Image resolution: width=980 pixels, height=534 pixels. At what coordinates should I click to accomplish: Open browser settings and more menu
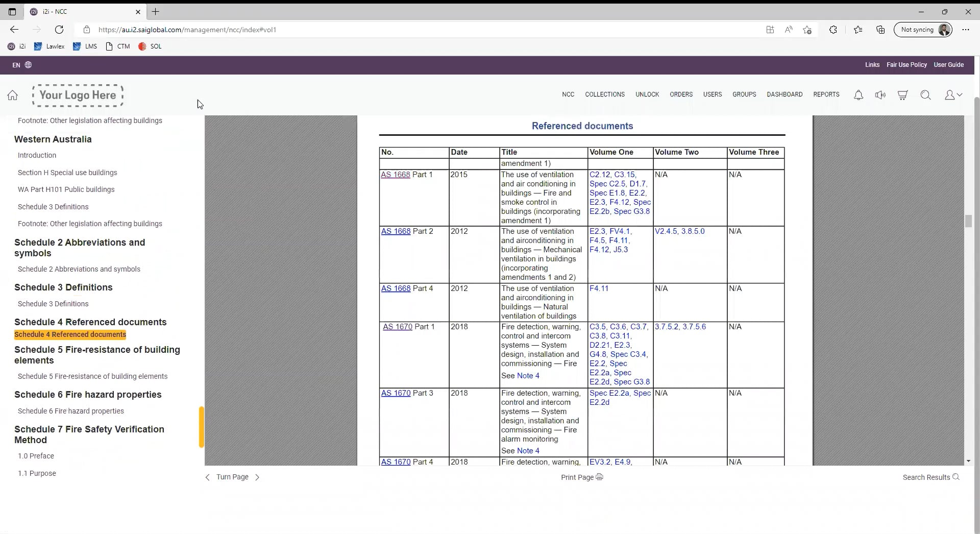[x=965, y=30]
